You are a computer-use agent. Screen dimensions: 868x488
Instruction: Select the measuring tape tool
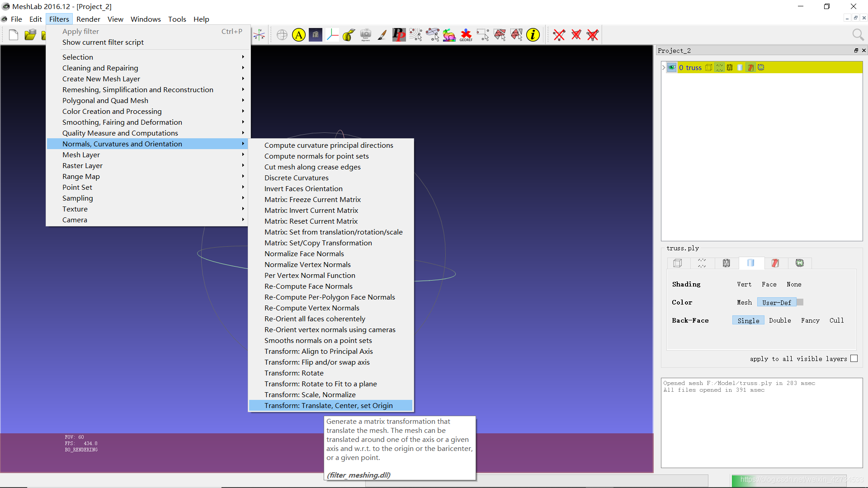click(349, 35)
